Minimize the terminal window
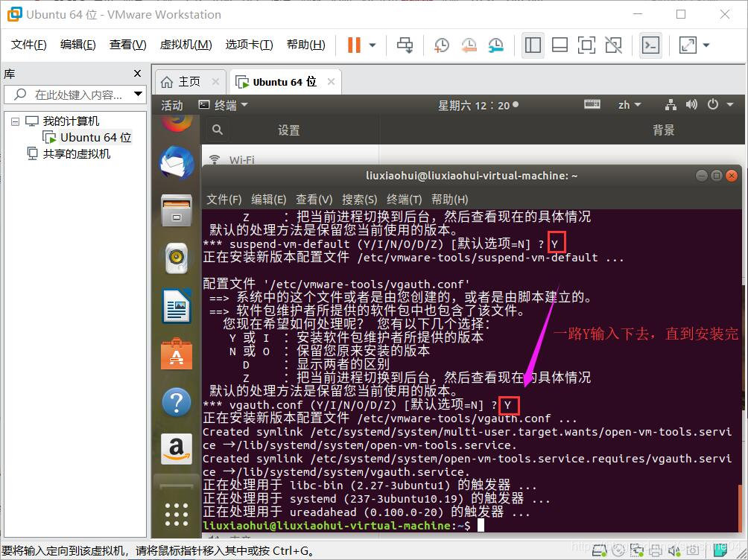 pyautogui.click(x=702, y=176)
